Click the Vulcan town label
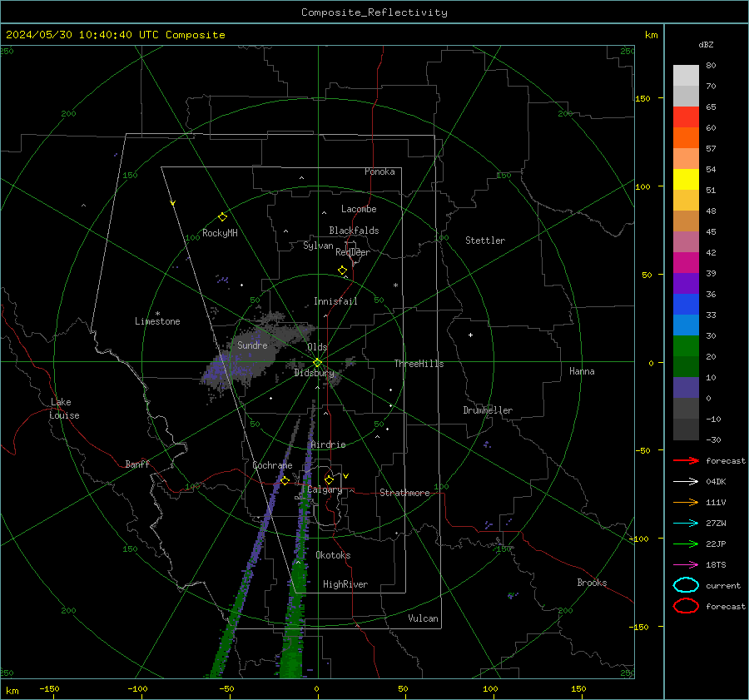Viewport: 749px width, 700px height. click(424, 618)
